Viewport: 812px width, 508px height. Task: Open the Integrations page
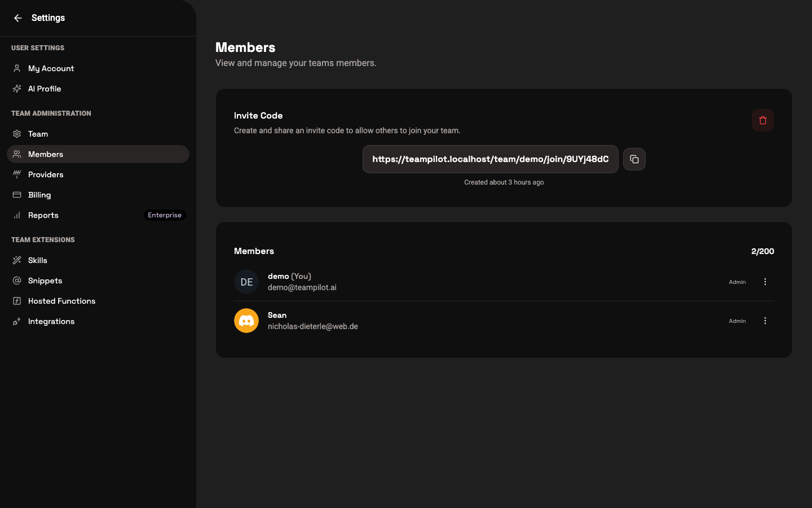(x=98, y=321)
